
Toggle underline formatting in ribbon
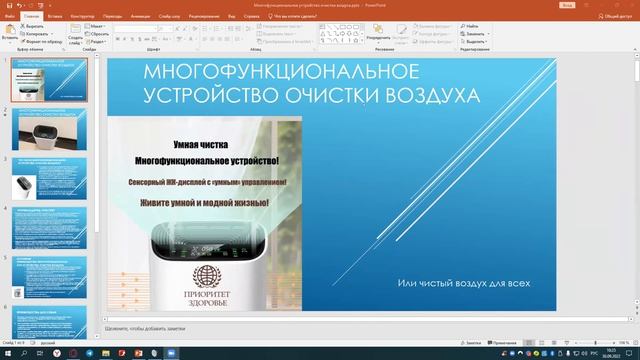[132, 39]
